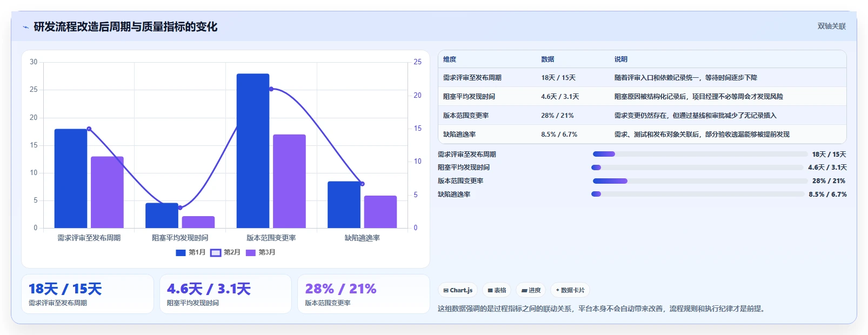The image size is (868, 335).
Task: Click the 双轴关联 label in header
Action: coord(831,26)
